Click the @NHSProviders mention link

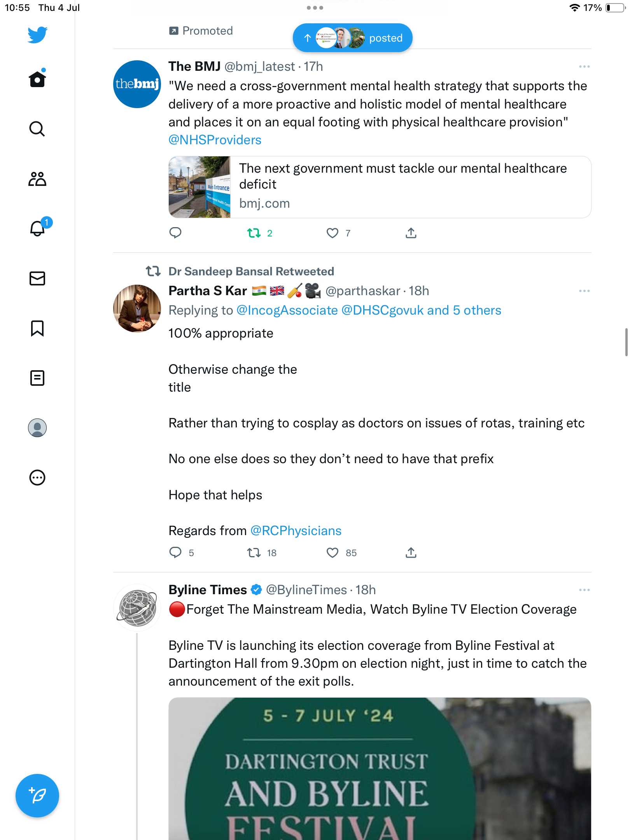point(215,140)
